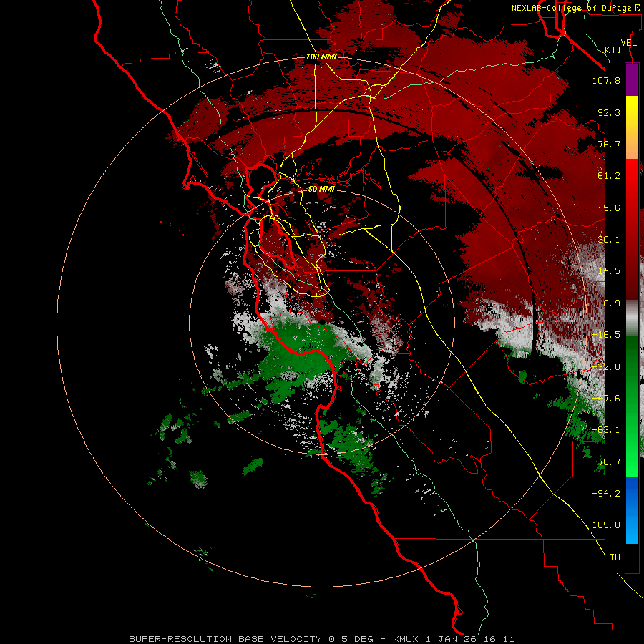This screenshot has width=644, height=644.
Task: Click the TH threshold label
Action: (615, 557)
